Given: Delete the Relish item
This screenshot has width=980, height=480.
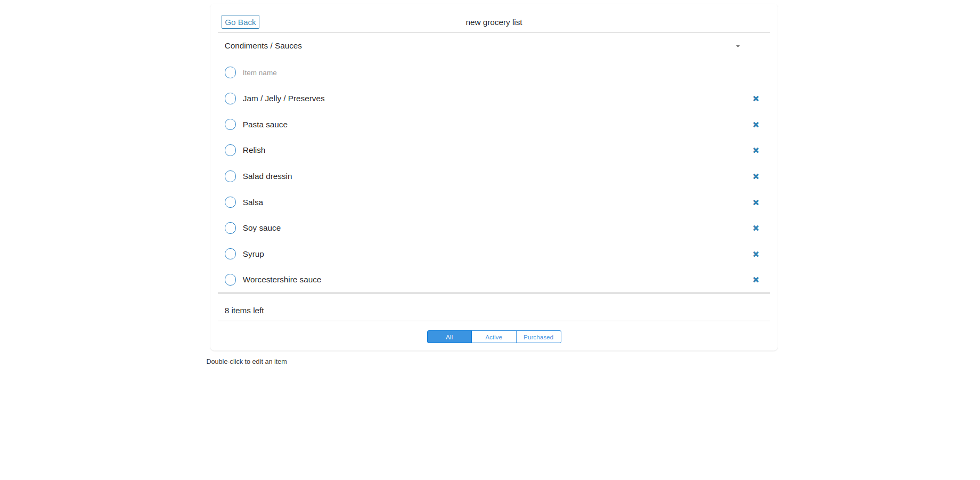Looking at the screenshot, I should pyautogui.click(x=756, y=150).
